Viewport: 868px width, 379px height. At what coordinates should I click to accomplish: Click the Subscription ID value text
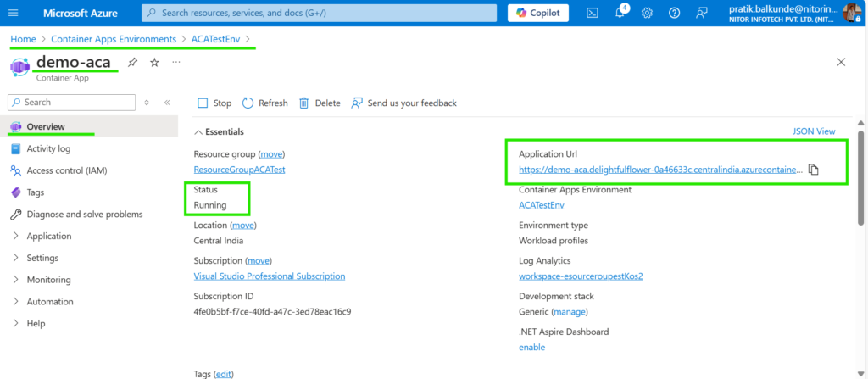[x=272, y=311]
